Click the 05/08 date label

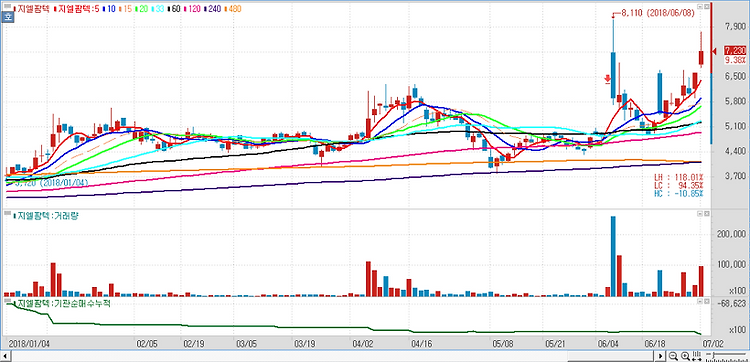(x=503, y=343)
